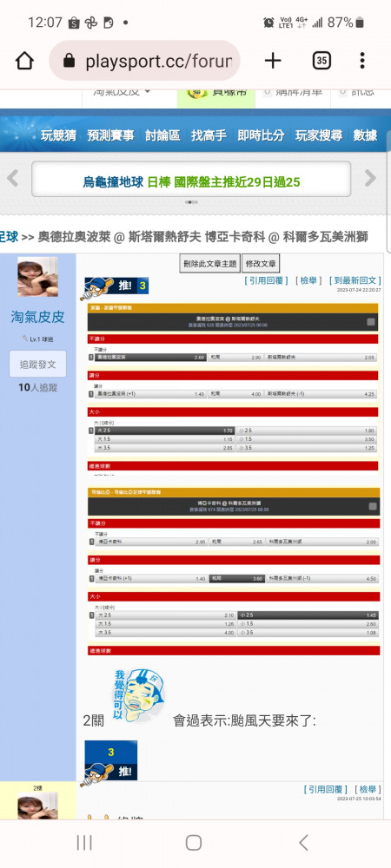
Task: Click 引用回覆 link on 2樓 reply
Action: coord(326,789)
